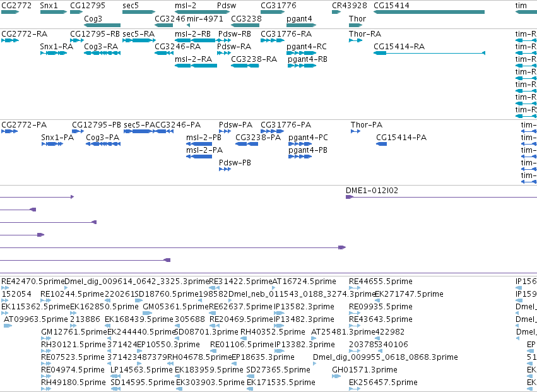The width and height of the screenshot is (537, 392).
Task: Click the CG3246 gene glyph
Action: coord(163,25)
